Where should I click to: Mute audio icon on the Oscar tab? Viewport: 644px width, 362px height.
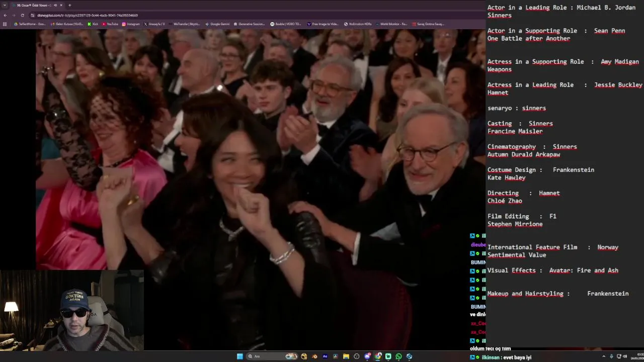click(x=55, y=5)
